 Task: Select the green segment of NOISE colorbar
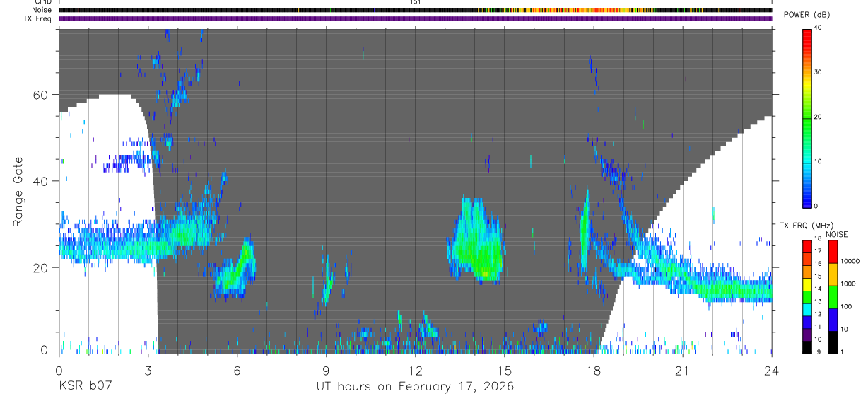pos(832,296)
